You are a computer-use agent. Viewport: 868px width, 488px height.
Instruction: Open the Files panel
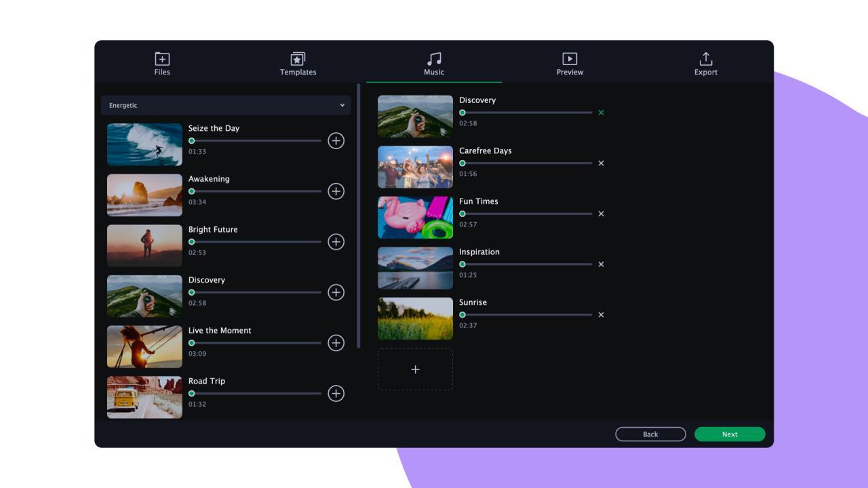(x=161, y=64)
